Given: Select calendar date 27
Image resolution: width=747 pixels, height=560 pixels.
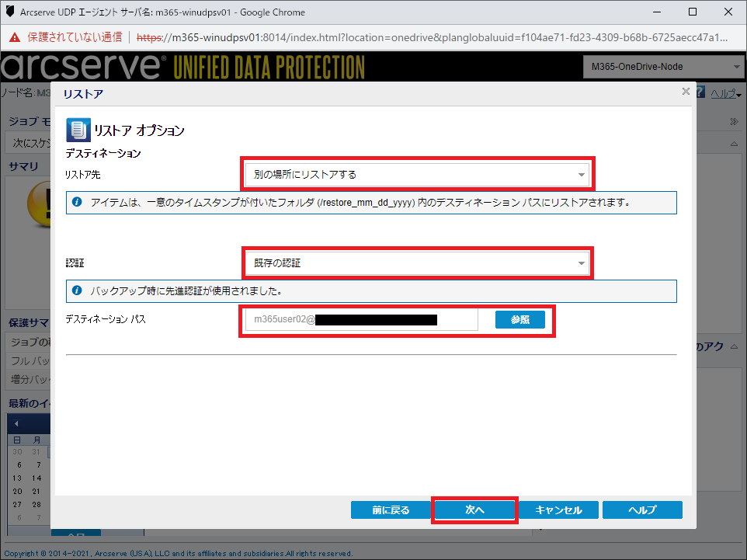Looking at the screenshot, I should point(17,504).
